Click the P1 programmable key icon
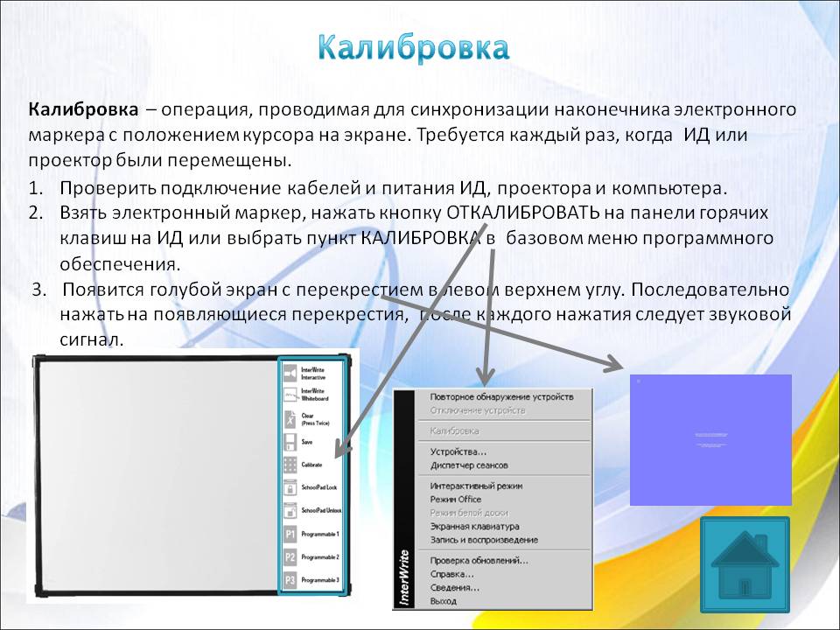 click(x=290, y=534)
